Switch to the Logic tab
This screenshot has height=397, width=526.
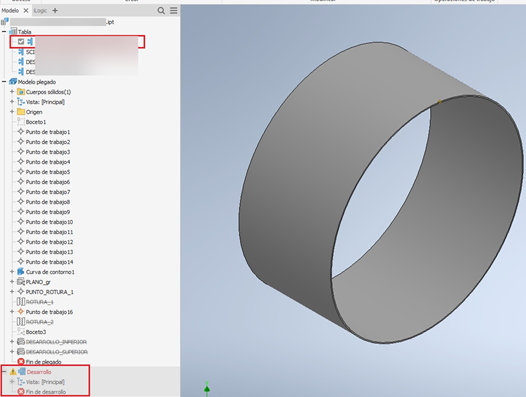pos(40,11)
